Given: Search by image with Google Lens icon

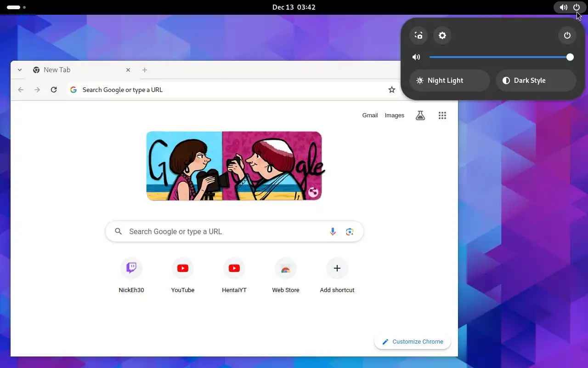Looking at the screenshot, I should pos(350,231).
